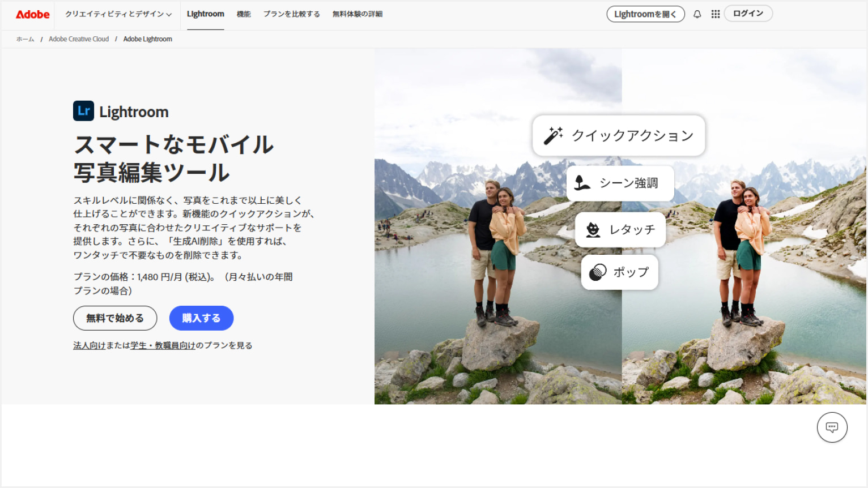Click the 購入する button
Viewport: 868px width, 488px height.
201,318
